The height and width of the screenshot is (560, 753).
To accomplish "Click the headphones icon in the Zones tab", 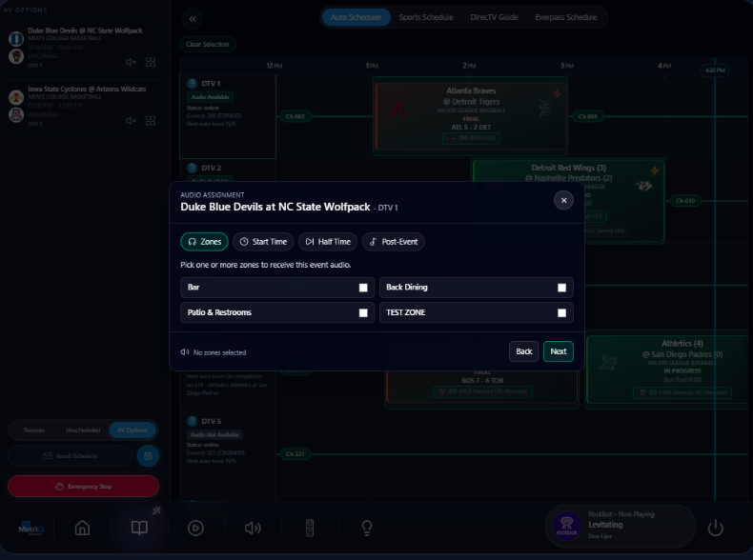I will pyautogui.click(x=193, y=242).
